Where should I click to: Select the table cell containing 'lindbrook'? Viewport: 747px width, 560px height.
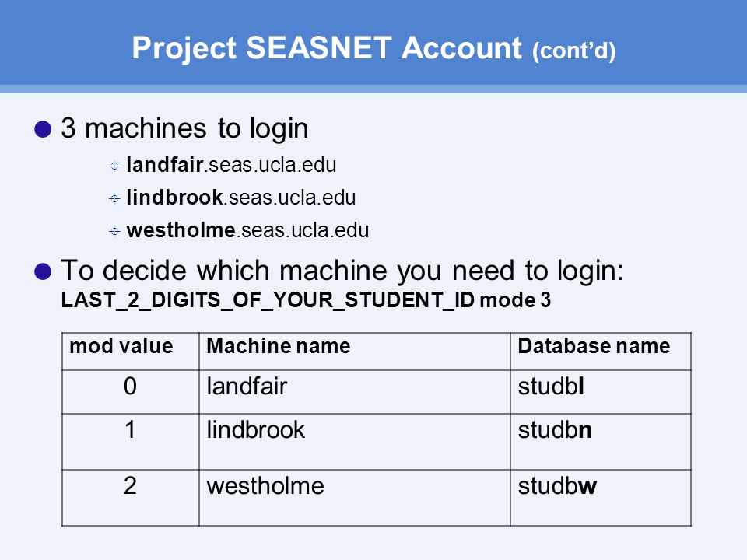(x=355, y=442)
